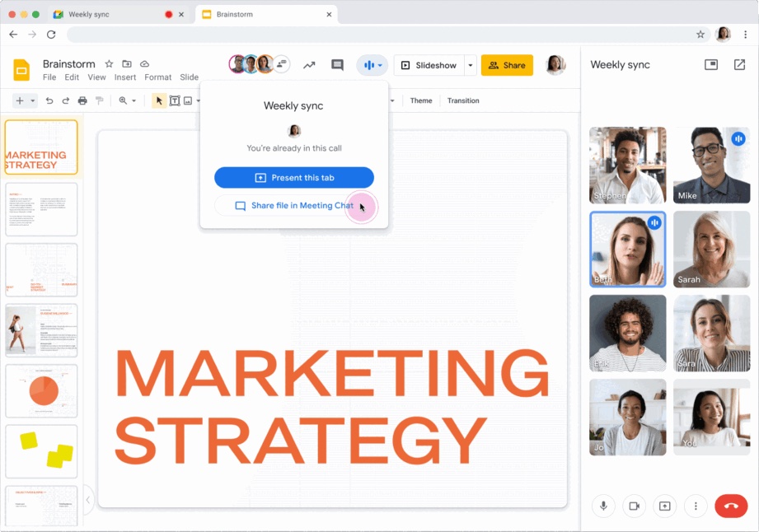Click the print icon in toolbar
759x532 pixels.
point(82,100)
